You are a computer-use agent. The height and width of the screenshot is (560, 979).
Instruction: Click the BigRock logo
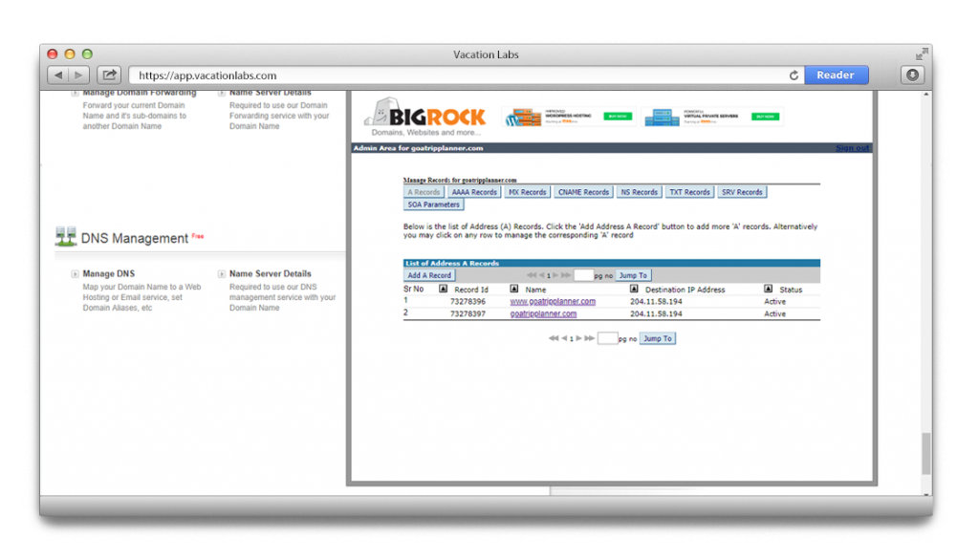click(425, 118)
